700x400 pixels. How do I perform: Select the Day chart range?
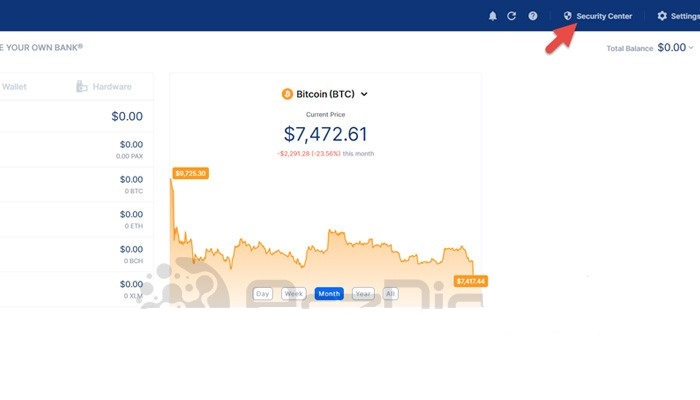(262, 294)
